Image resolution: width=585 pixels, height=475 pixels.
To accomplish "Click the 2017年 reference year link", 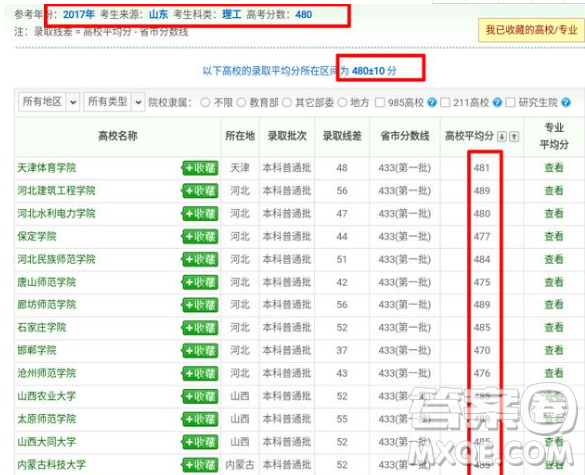I will [x=79, y=15].
